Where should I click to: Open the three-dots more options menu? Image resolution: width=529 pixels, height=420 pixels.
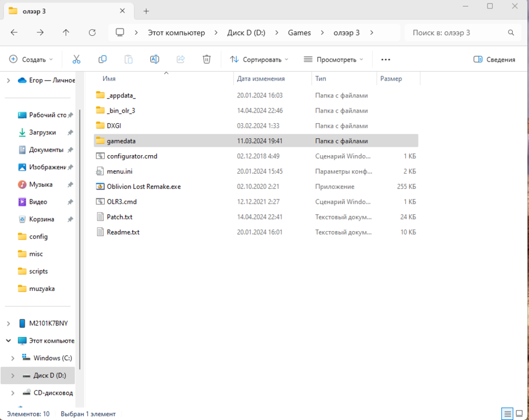386,59
